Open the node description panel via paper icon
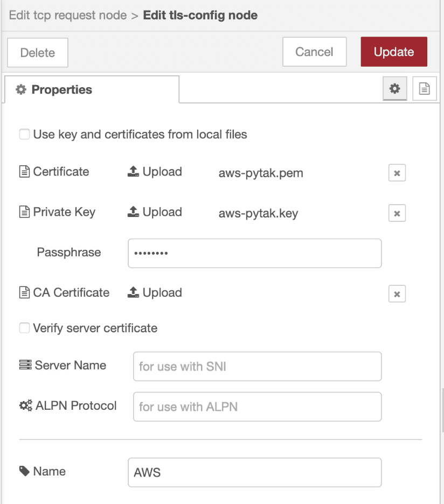The width and height of the screenshot is (444, 504). (x=424, y=88)
